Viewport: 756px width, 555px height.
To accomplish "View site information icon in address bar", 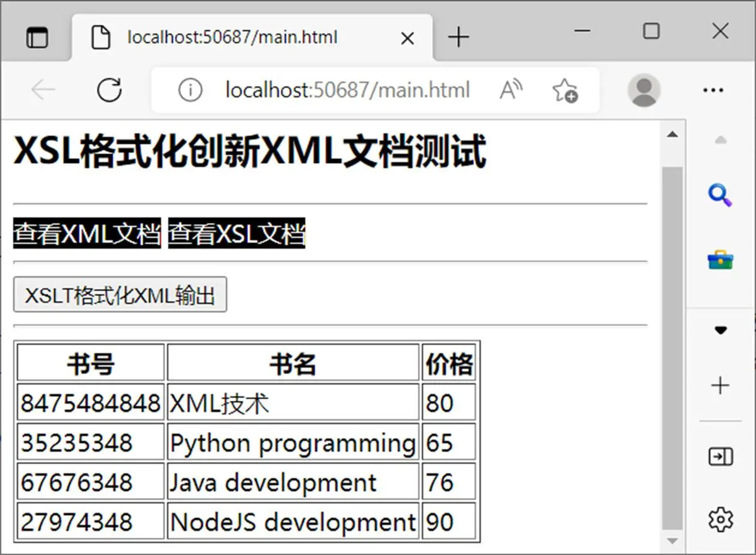I will [x=190, y=90].
